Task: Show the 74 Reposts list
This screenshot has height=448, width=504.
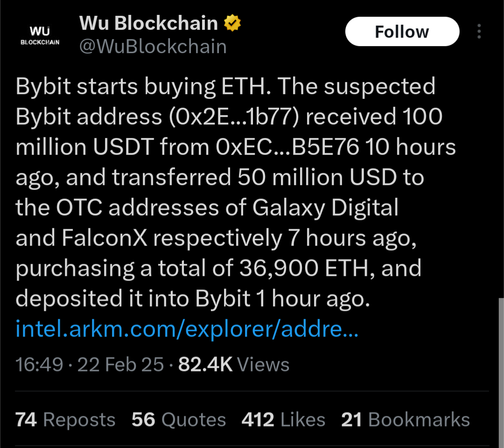Action: (65, 420)
